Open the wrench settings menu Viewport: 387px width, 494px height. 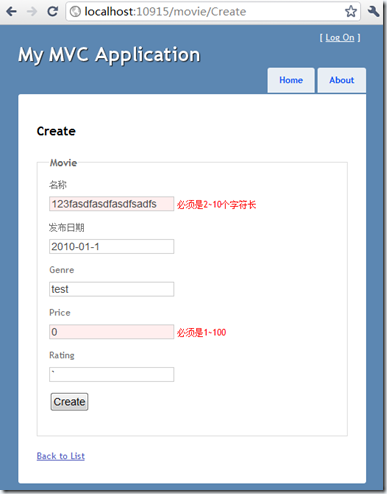374,11
